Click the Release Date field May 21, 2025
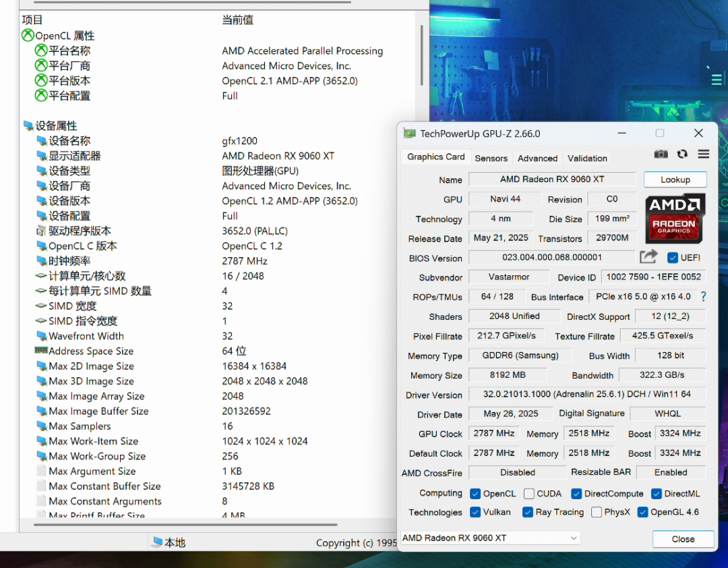The height and width of the screenshot is (568, 728). tap(500, 237)
